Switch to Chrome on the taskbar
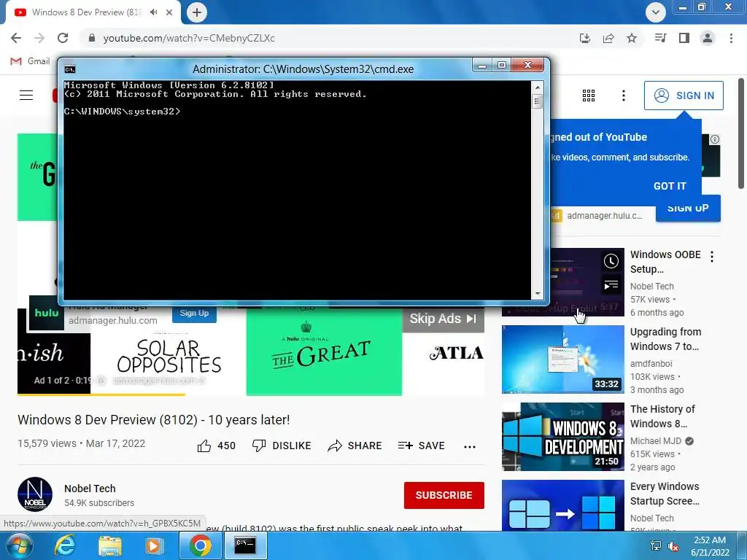 pos(200,545)
